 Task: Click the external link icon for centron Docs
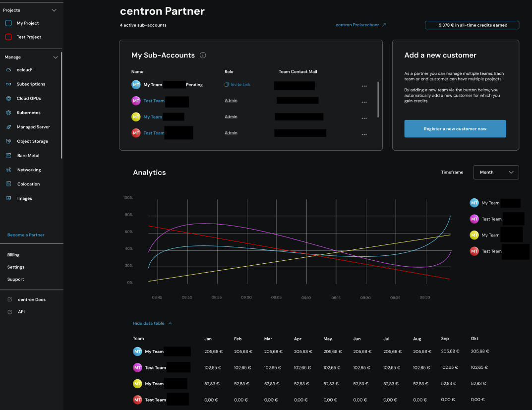pos(10,299)
